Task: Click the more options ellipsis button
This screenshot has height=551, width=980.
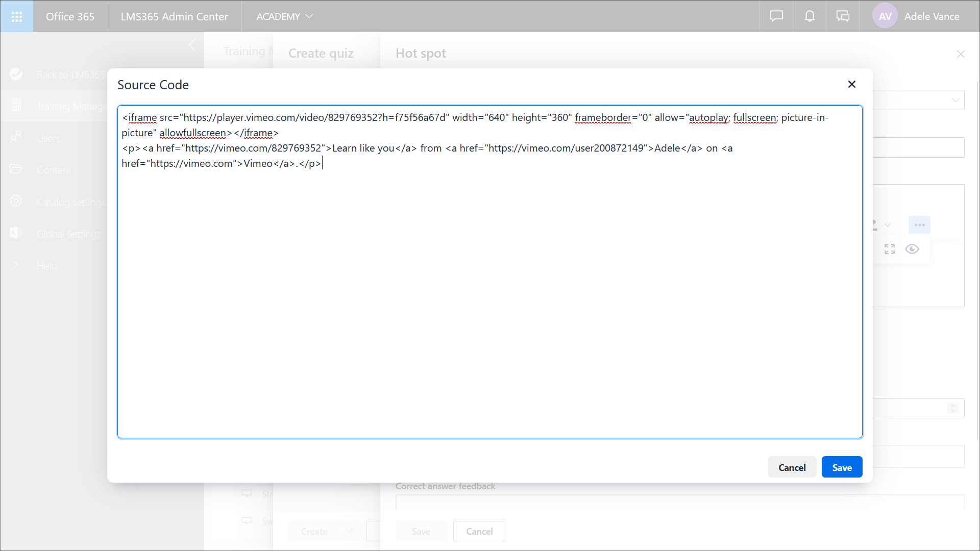Action: point(919,225)
